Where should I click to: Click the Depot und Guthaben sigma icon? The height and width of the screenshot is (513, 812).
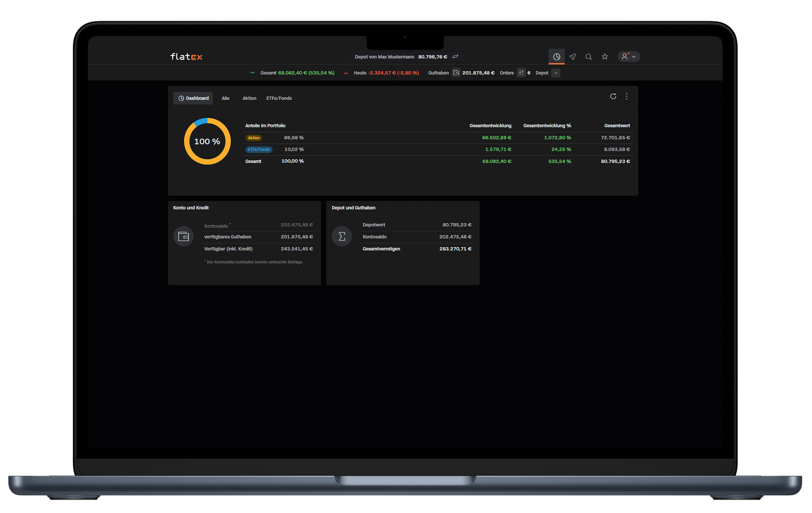pos(342,236)
